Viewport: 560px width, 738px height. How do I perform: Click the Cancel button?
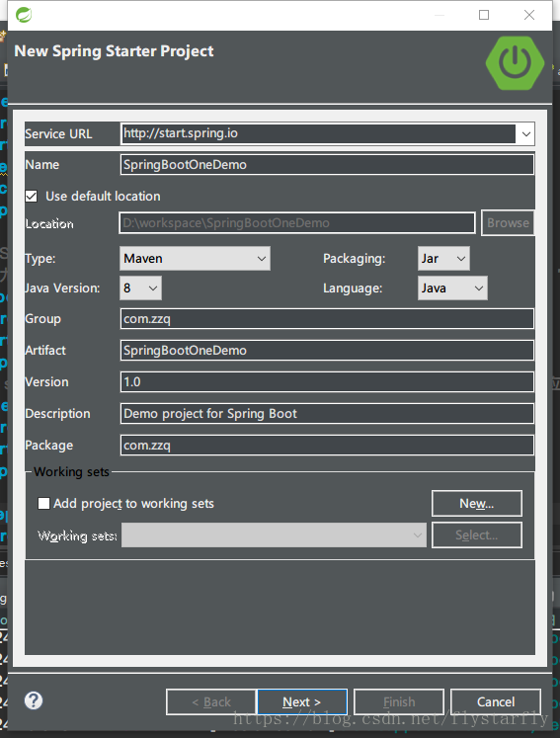[496, 701]
